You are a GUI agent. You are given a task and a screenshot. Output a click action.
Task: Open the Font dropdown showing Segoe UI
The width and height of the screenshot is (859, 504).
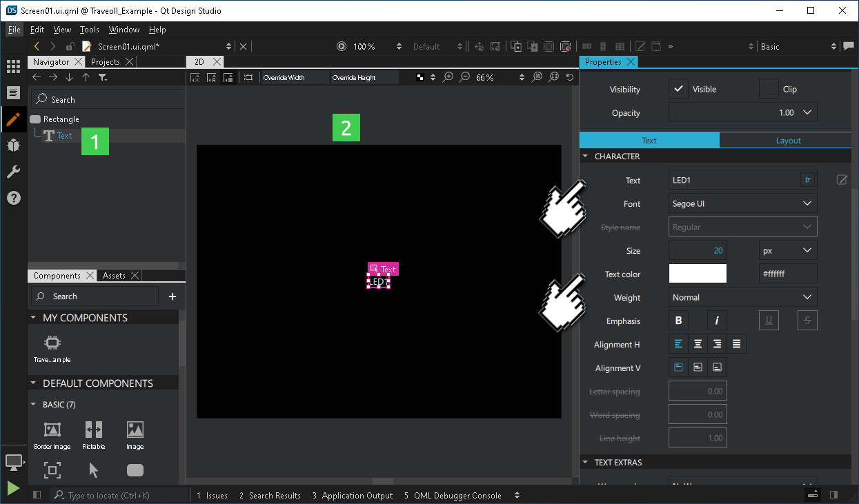click(742, 203)
